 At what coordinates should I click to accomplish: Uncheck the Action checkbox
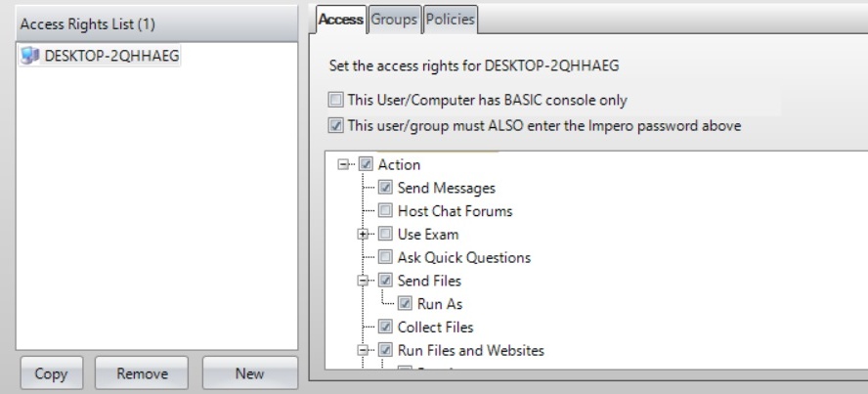point(367,164)
